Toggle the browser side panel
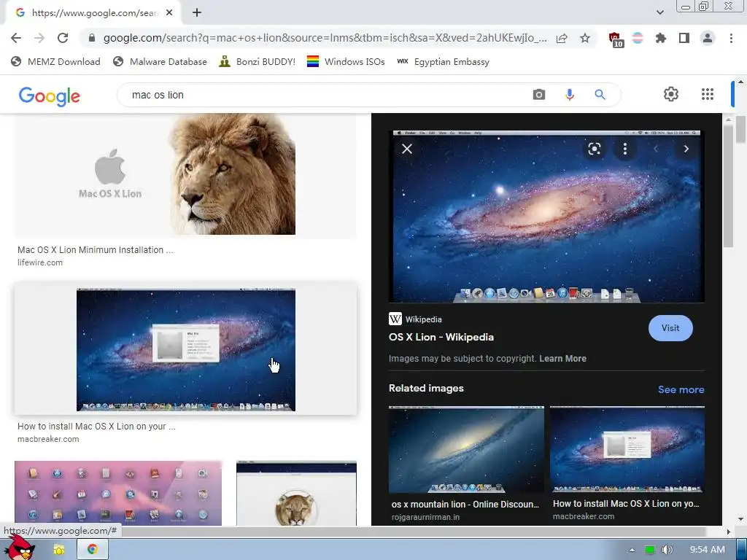The width and height of the screenshot is (747, 560). click(684, 38)
